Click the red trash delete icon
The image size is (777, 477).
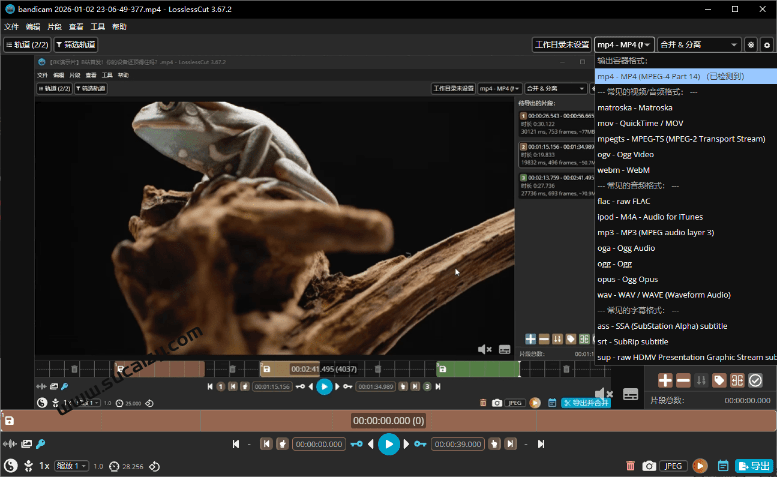pyautogui.click(x=630, y=466)
